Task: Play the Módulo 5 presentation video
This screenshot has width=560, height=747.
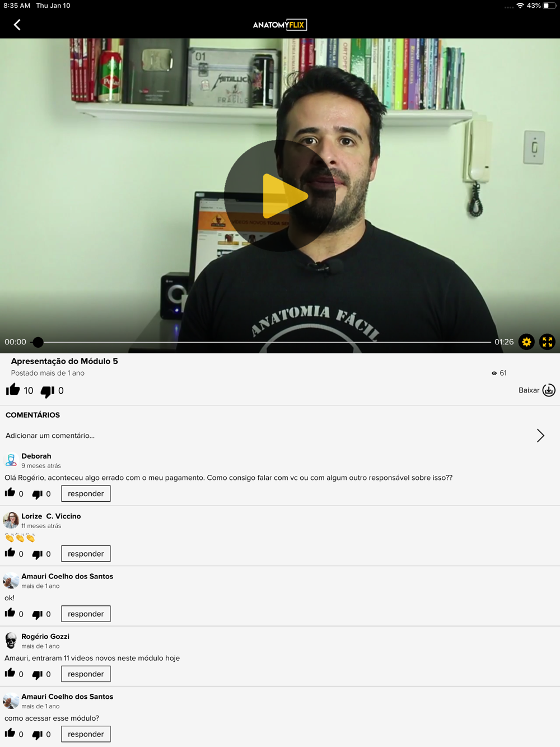Action: click(280, 196)
